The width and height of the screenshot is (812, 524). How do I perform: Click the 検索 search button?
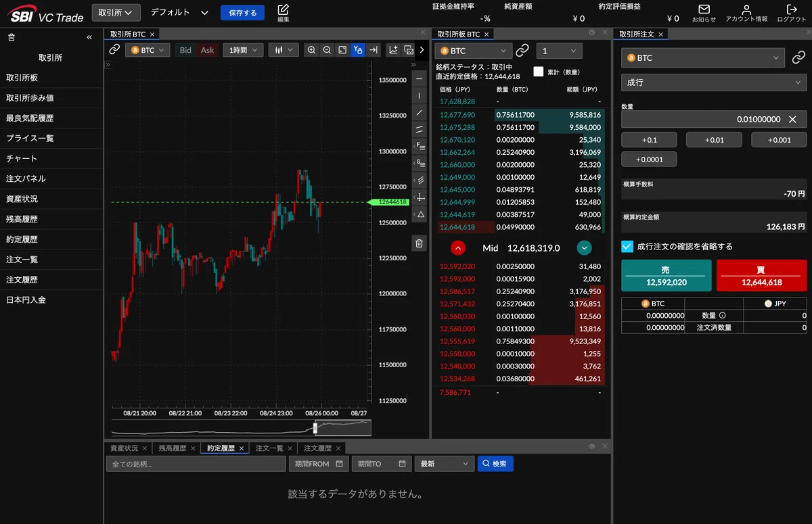(x=495, y=464)
